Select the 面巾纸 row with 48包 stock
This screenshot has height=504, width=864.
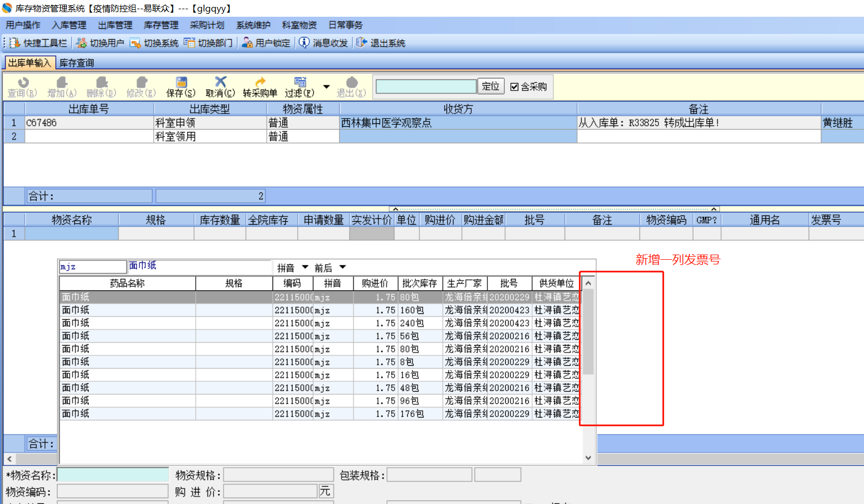point(320,388)
